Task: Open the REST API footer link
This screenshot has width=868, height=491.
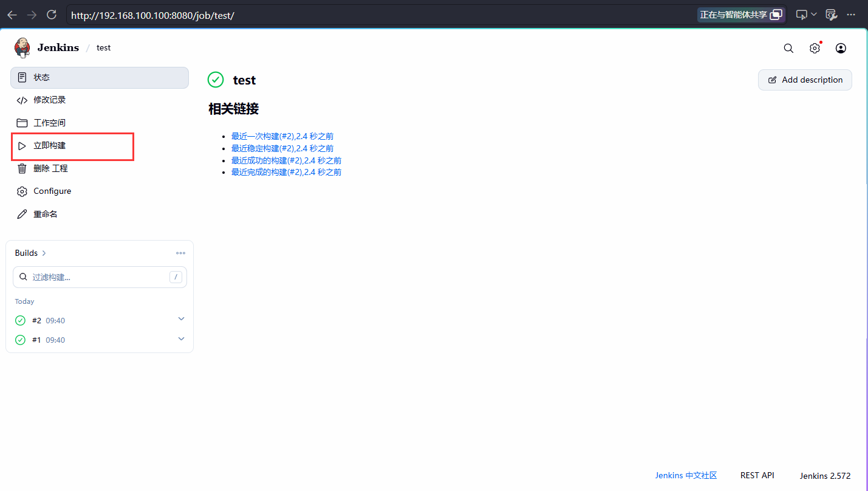Action: pyautogui.click(x=757, y=475)
